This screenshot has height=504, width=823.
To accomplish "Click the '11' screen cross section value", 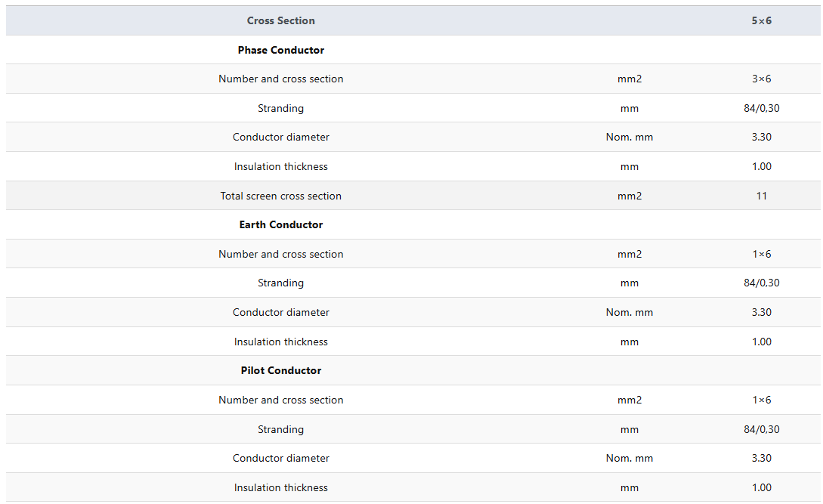I will pos(761,196).
